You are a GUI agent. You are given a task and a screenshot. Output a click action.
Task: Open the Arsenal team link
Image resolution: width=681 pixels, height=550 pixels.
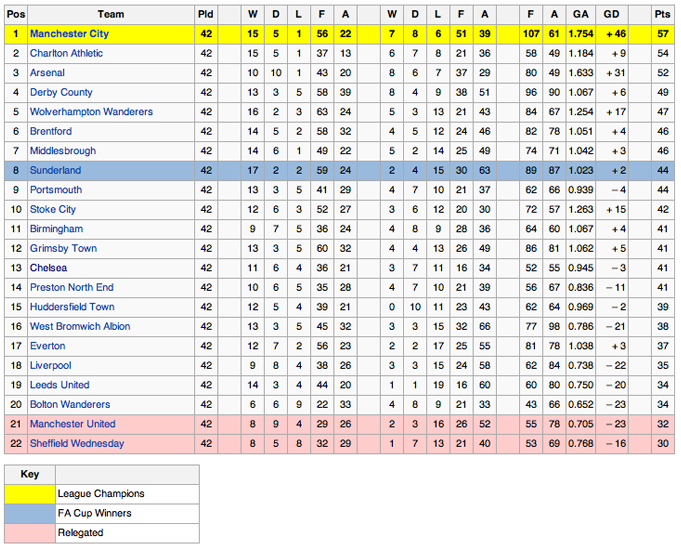[47, 73]
